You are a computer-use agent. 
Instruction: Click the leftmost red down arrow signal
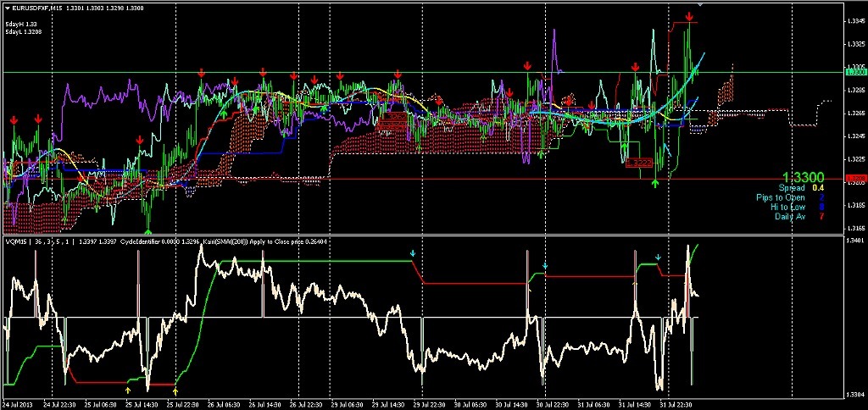pyautogui.click(x=14, y=121)
